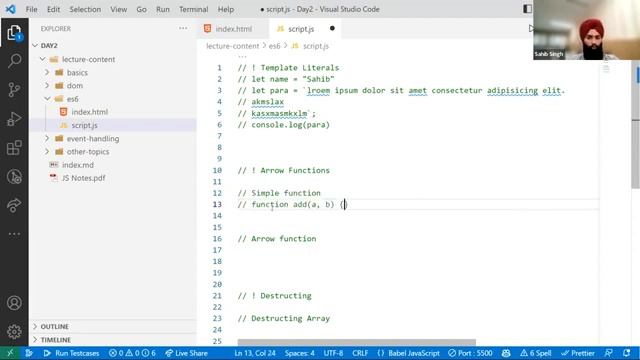640x360 pixels.
Task: Collapse the DAY2 root folder
Action: [35, 45]
